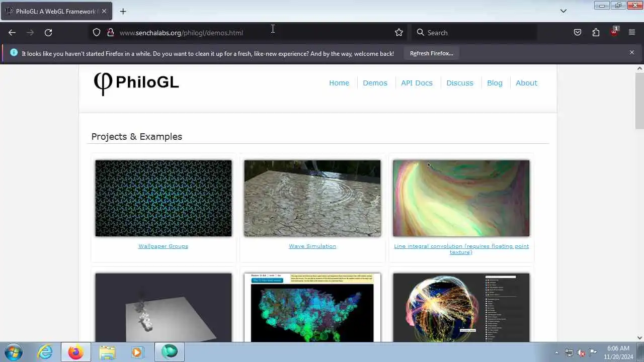644x362 pixels.
Task: Bookmark this page with the star icon
Action: tap(399, 33)
